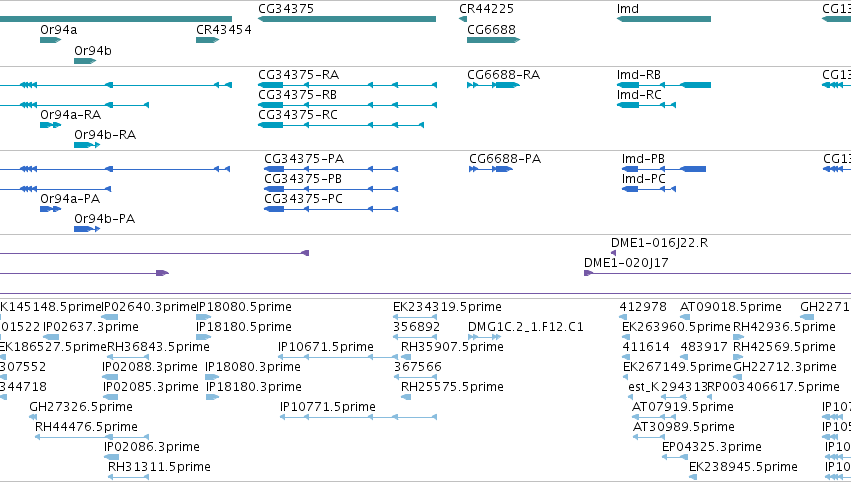851x482 pixels.
Task: Click the CG6688 gene span bar
Action: point(493,40)
